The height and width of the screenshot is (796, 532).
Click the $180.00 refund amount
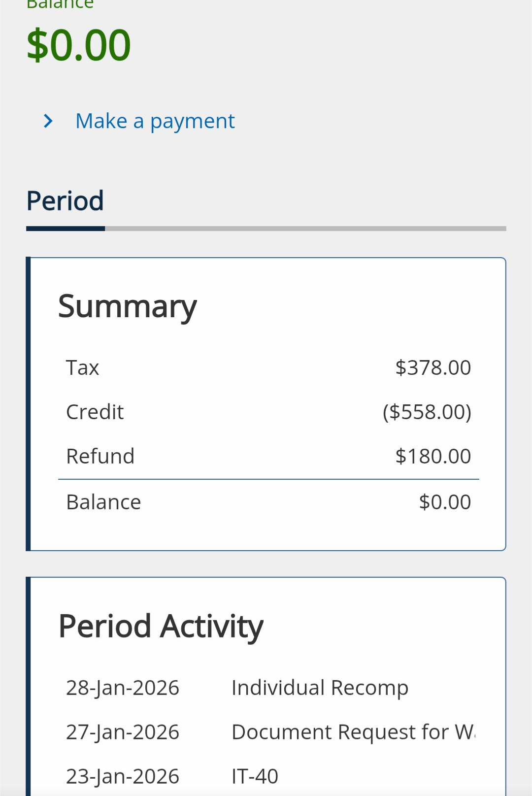tap(433, 457)
